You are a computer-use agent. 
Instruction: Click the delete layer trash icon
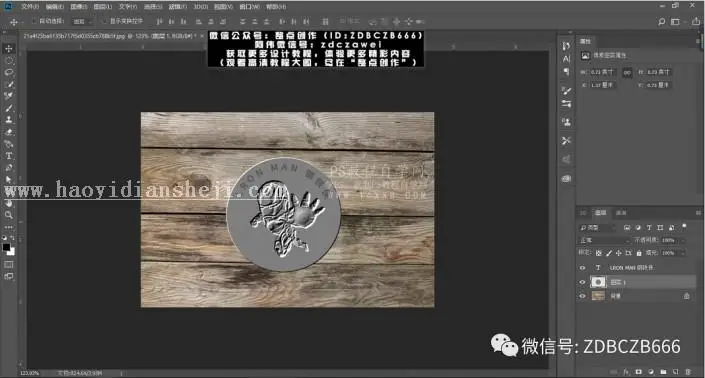[x=687, y=372]
